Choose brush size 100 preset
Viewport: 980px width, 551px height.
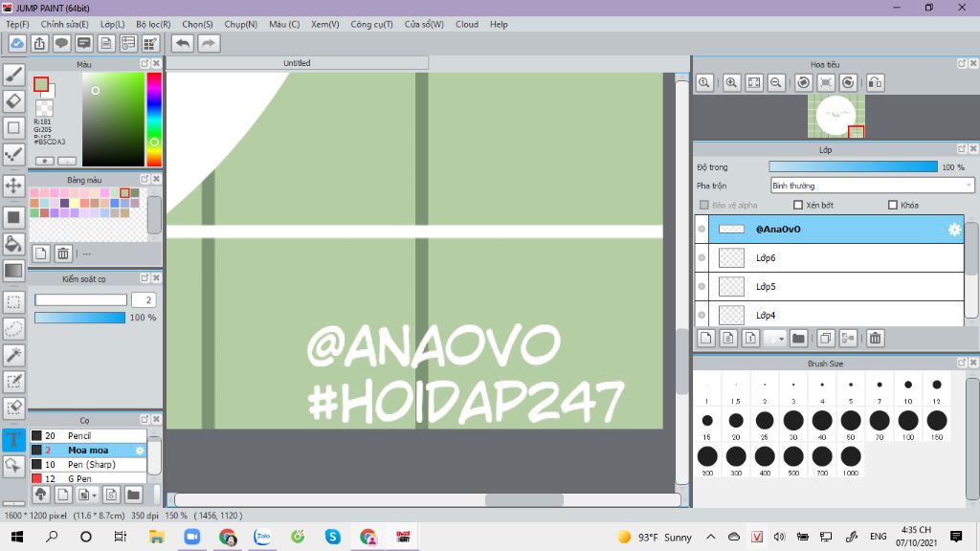(x=908, y=425)
